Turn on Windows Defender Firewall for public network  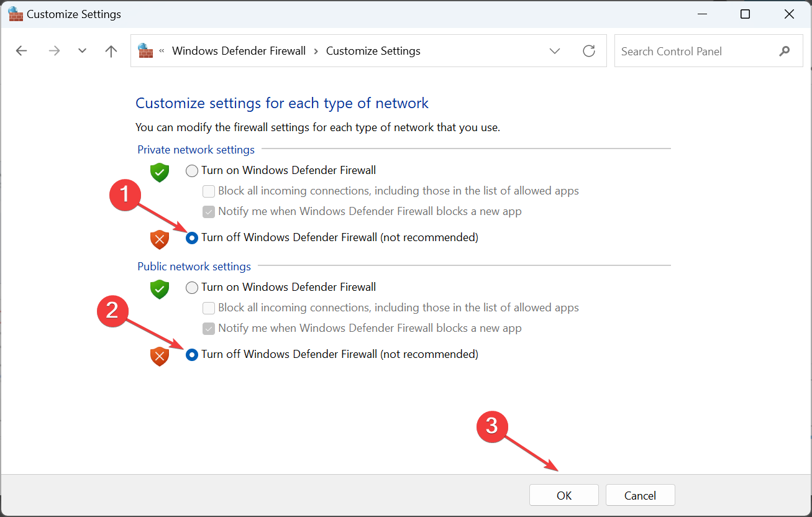click(x=192, y=288)
